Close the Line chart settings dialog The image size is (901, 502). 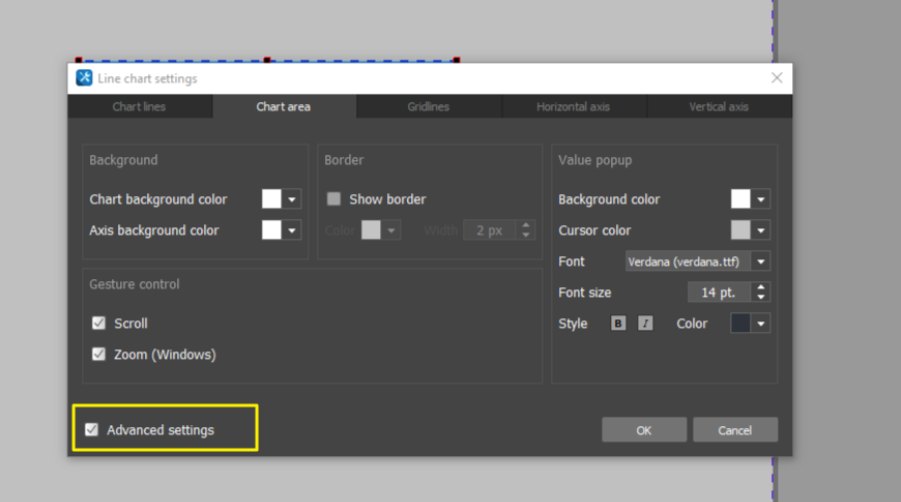point(777,78)
